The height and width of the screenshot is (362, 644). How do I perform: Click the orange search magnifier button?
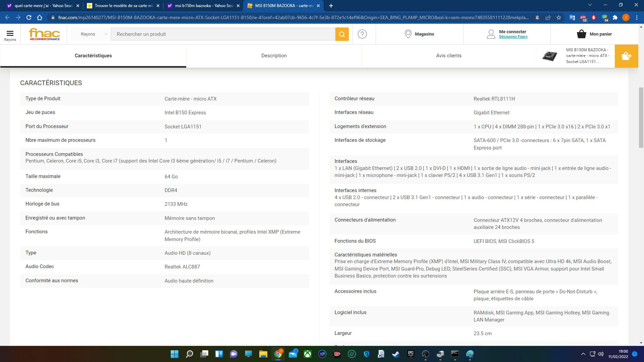342,34
